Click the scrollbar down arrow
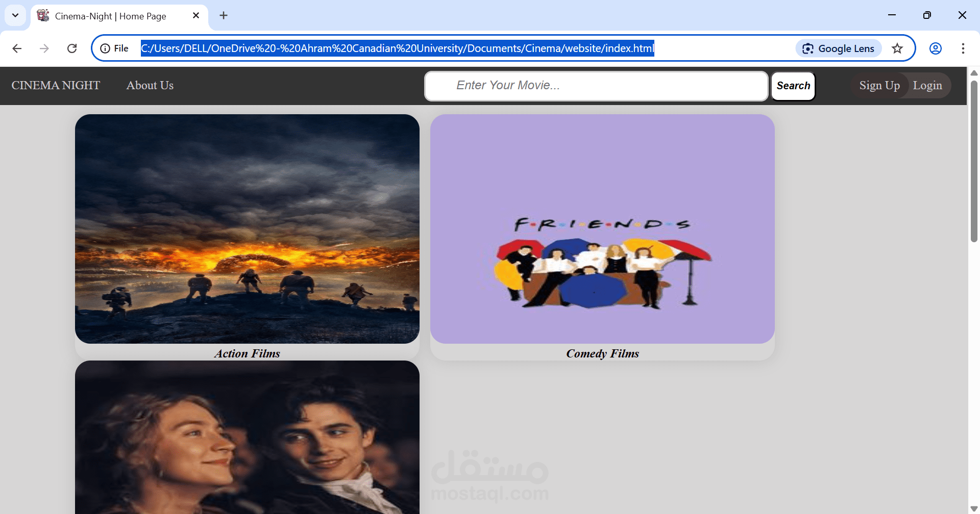This screenshot has width=980, height=514. 974,509
